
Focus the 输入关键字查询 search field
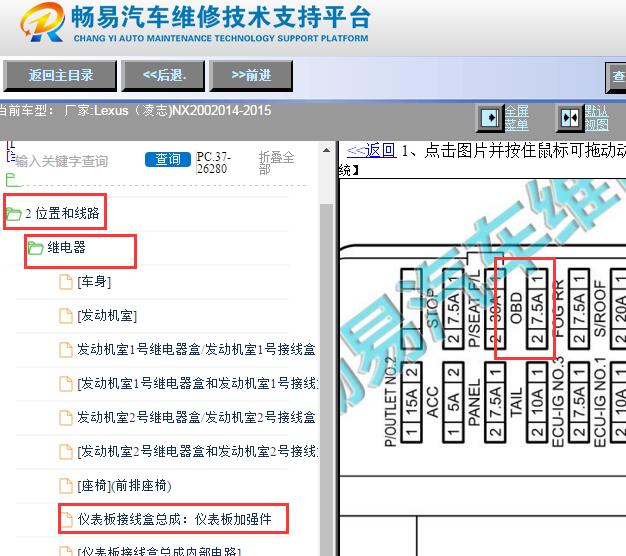pyautogui.click(x=62, y=161)
